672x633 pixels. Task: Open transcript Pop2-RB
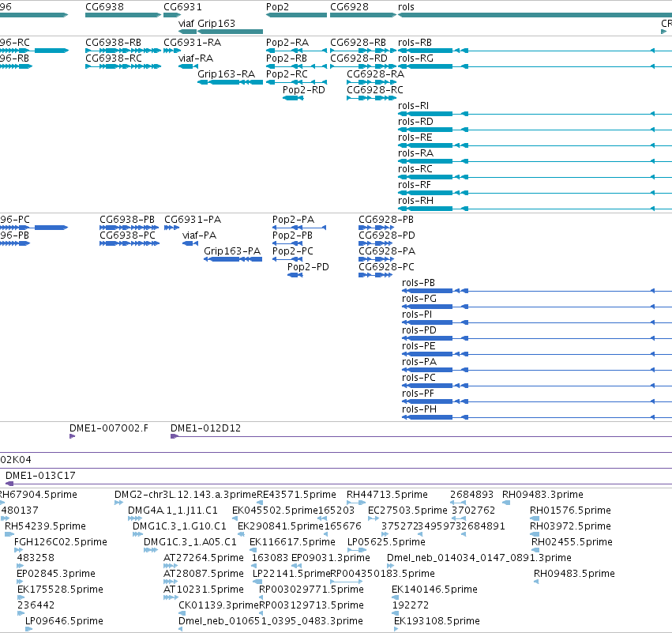coord(287,58)
